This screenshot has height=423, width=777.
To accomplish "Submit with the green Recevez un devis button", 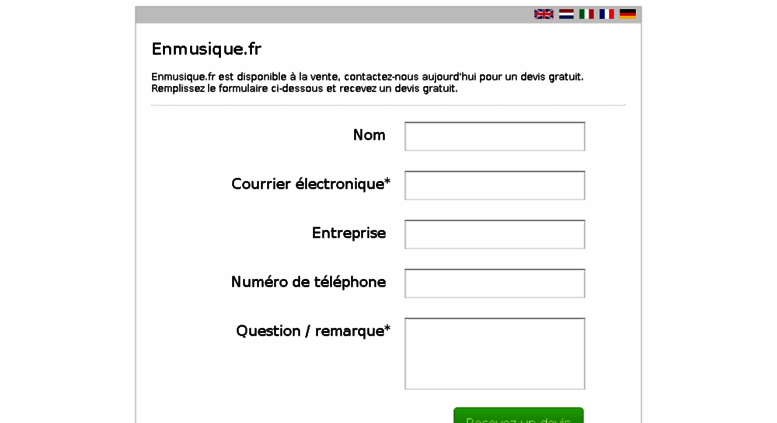I will click(518, 416).
